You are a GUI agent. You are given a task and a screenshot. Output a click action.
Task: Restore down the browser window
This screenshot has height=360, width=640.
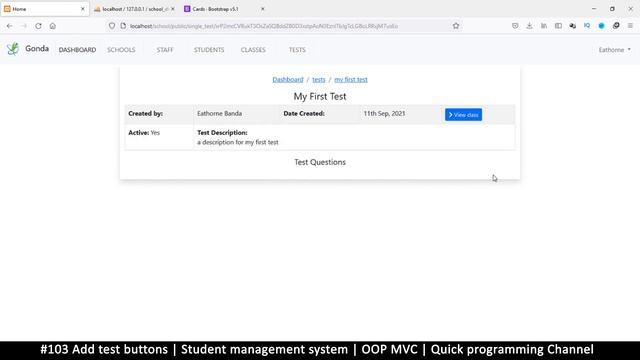point(612,9)
